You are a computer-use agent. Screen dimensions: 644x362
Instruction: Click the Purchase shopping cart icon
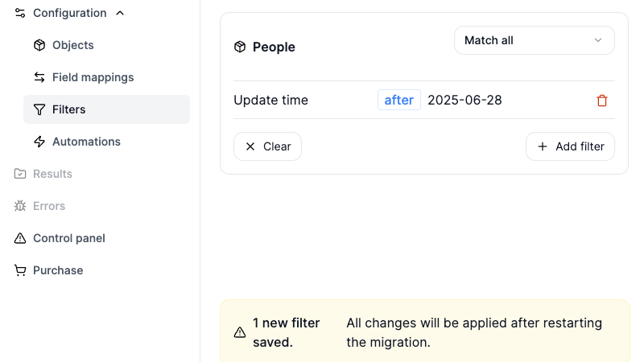20,270
